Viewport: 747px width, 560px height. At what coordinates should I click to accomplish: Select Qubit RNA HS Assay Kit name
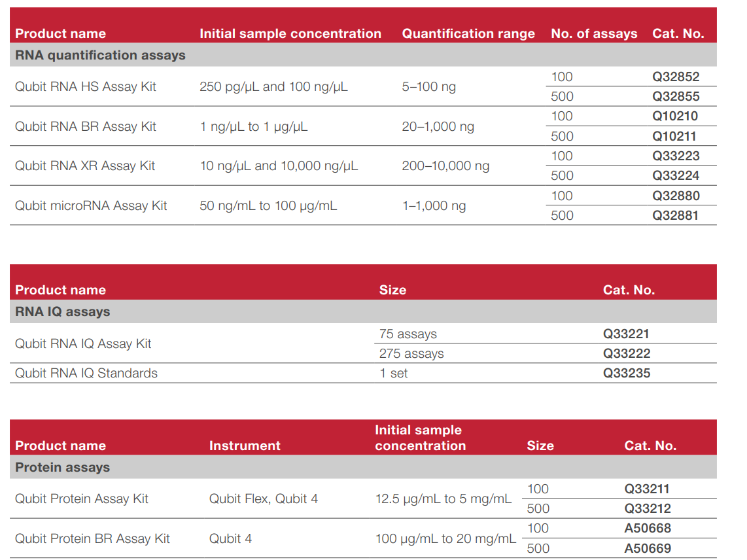click(x=85, y=87)
